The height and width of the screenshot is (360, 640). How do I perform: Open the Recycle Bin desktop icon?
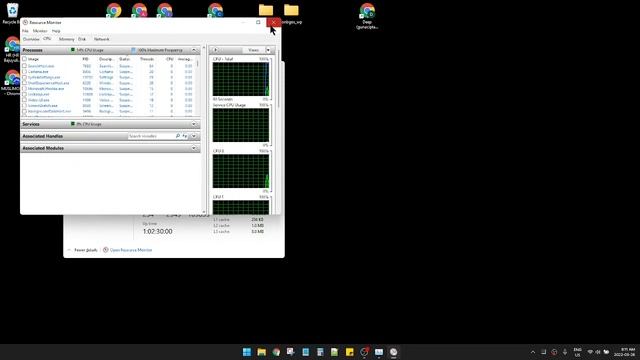click(12, 13)
